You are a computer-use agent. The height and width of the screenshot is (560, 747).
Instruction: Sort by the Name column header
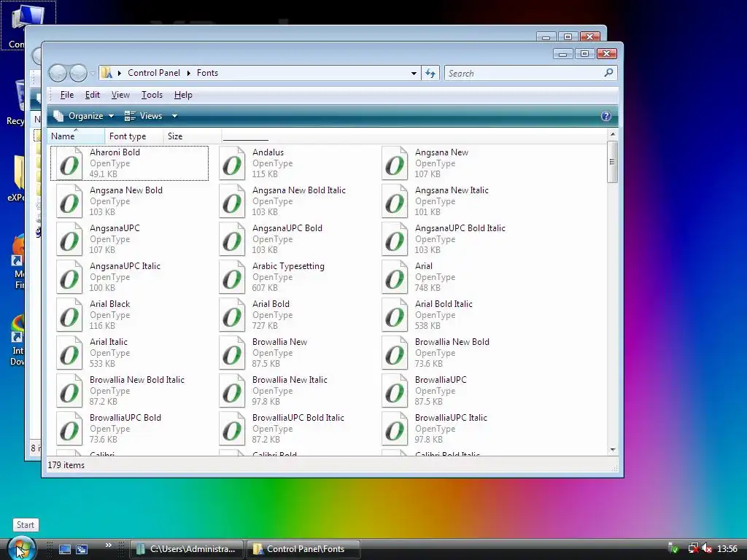click(x=76, y=136)
